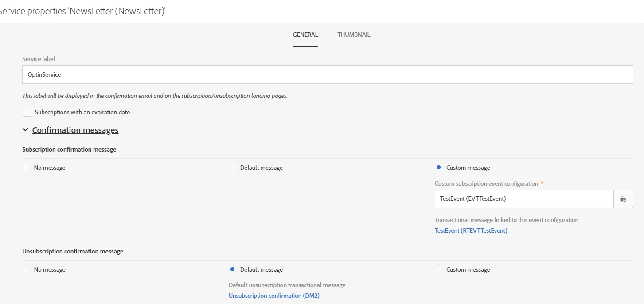This screenshot has height=304, width=644.
Task: Choose No message for unsubscription confirmation
Action: pyautogui.click(x=27, y=269)
